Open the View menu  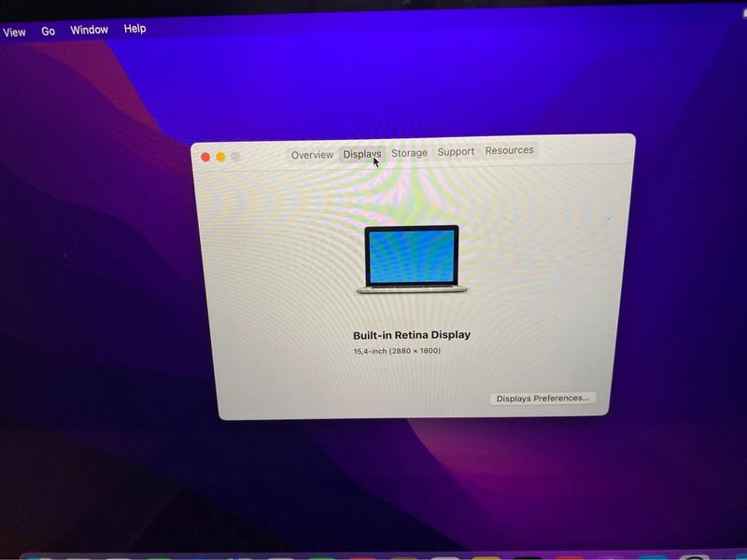14,33
